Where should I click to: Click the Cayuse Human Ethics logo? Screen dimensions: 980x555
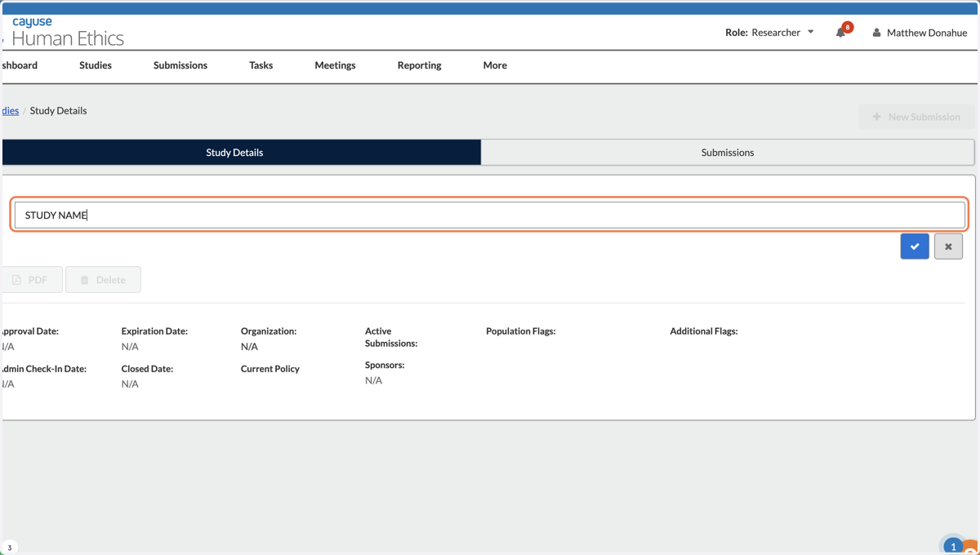tap(67, 33)
